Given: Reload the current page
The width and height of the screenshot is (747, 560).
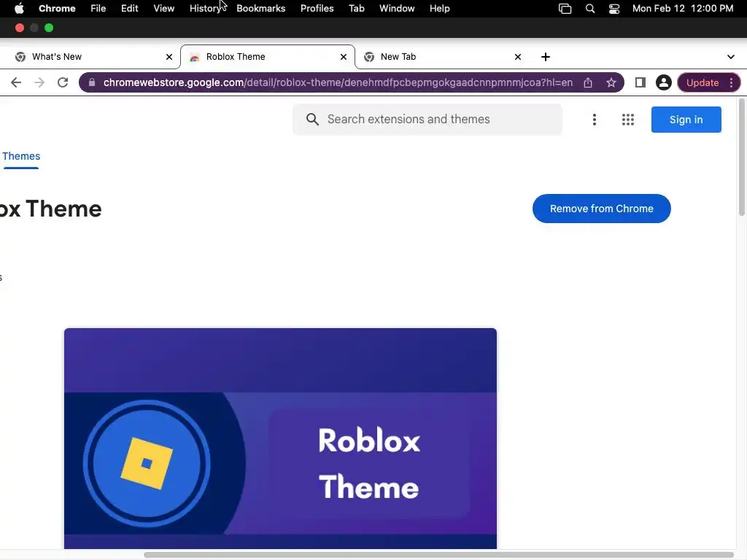Looking at the screenshot, I should [63, 82].
